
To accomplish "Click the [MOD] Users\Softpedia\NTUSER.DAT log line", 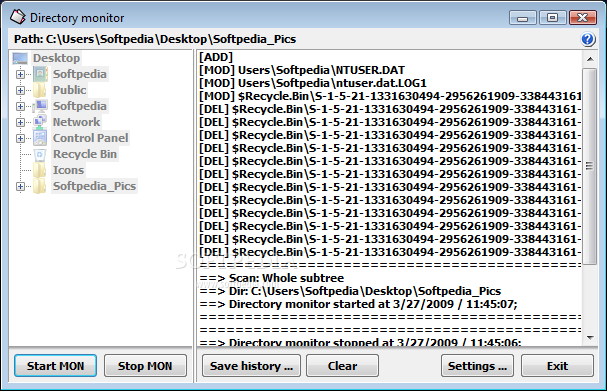I will pyautogui.click(x=302, y=70).
